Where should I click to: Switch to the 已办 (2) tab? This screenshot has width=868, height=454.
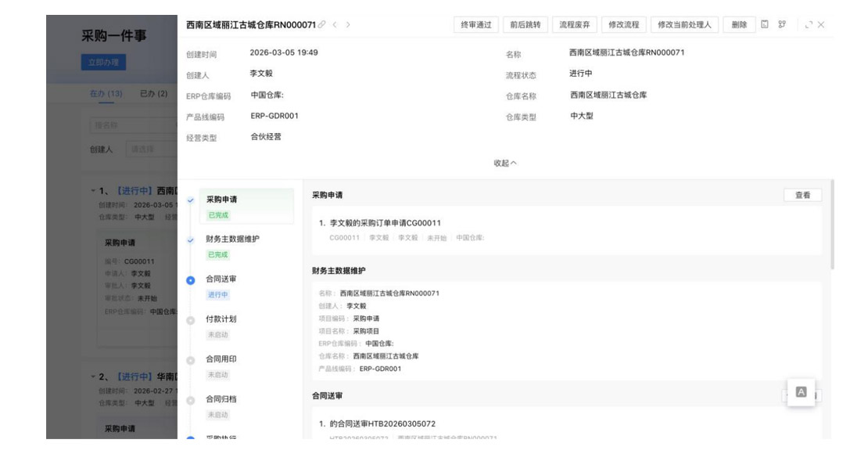pos(153,94)
